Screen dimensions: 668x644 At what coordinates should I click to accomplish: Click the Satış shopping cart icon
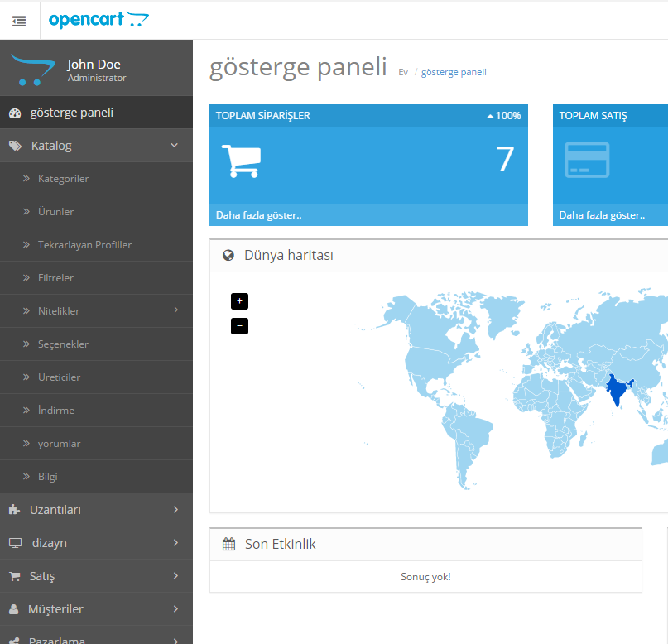coord(15,576)
